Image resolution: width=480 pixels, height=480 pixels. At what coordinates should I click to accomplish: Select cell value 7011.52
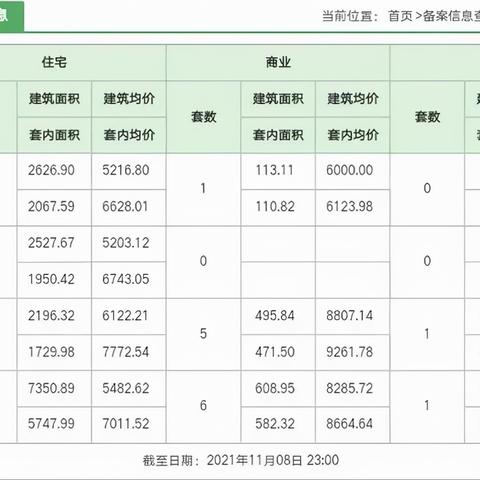coord(126,424)
